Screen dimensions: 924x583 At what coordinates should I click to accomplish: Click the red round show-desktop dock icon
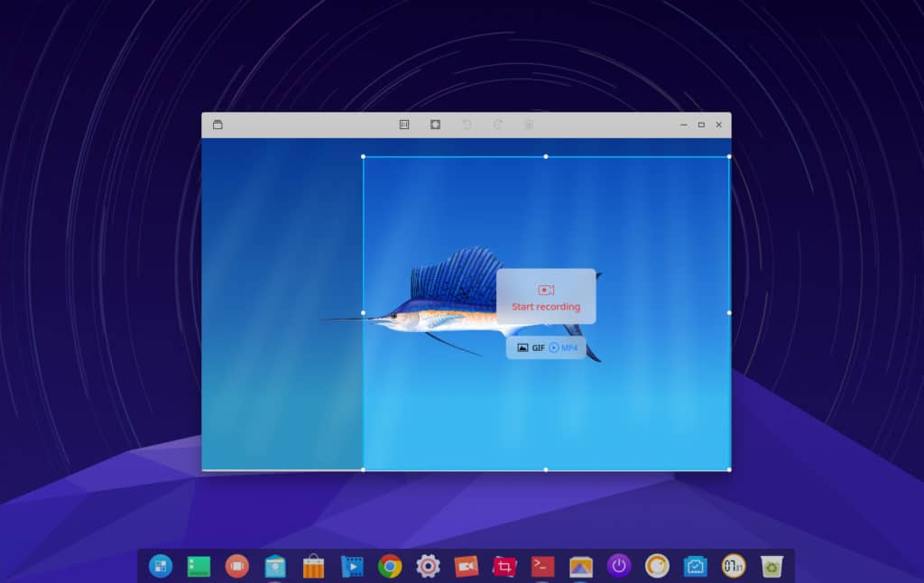[x=237, y=567]
